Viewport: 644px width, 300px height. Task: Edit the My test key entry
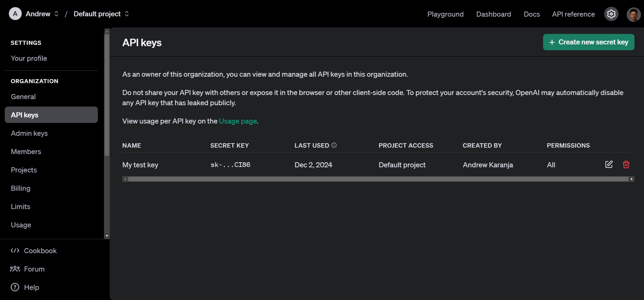pyautogui.click(x=609, y=165)
